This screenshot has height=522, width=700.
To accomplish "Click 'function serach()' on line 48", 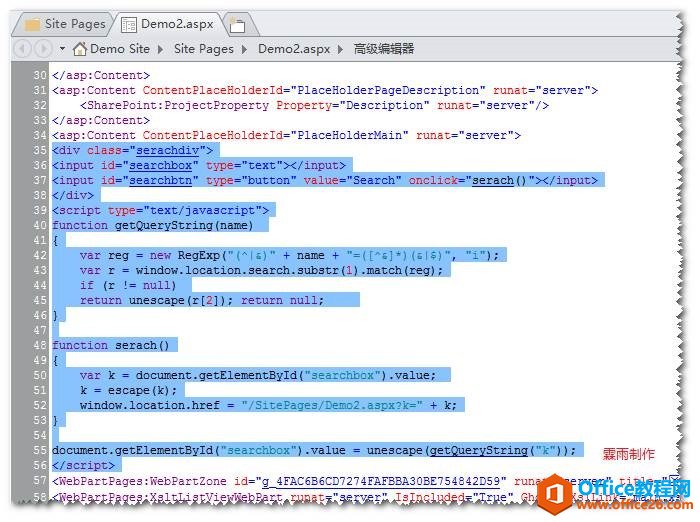I will 111,346.
